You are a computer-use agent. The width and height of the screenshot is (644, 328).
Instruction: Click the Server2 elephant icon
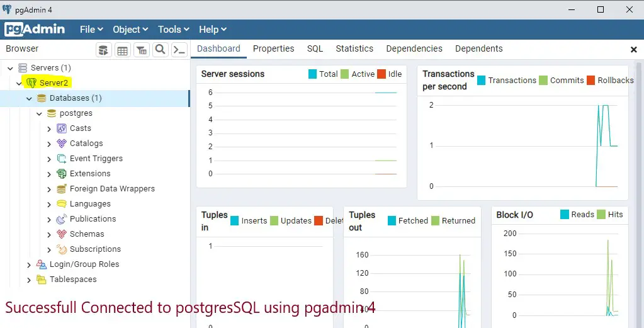coord(31,82)
